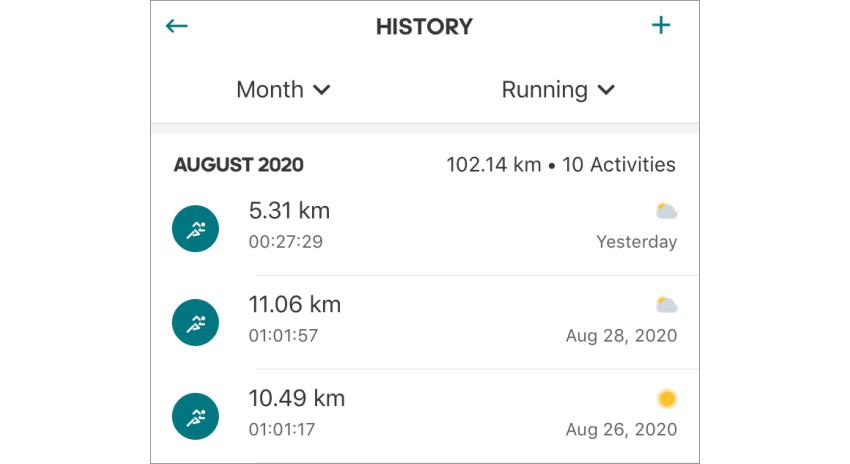Tap the running icon for 10.49 km run
The height and width of the screenshot is (464, 850).
196,416
